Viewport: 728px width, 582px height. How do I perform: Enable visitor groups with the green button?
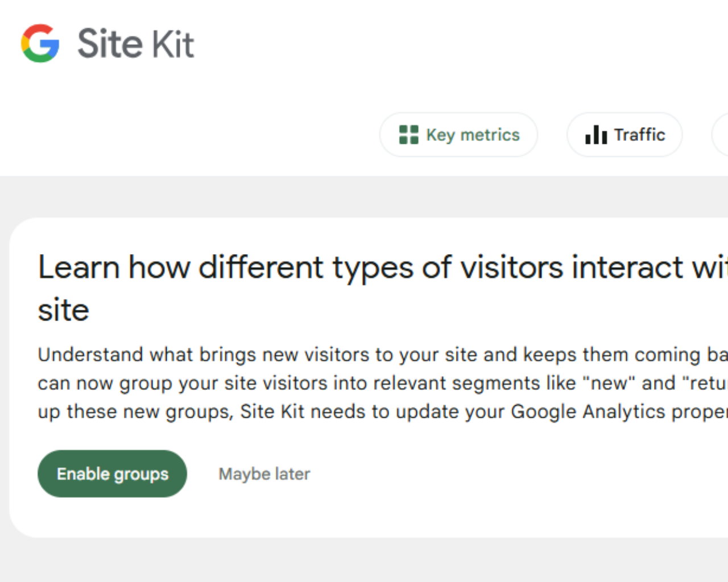click(x=111, y=473)
